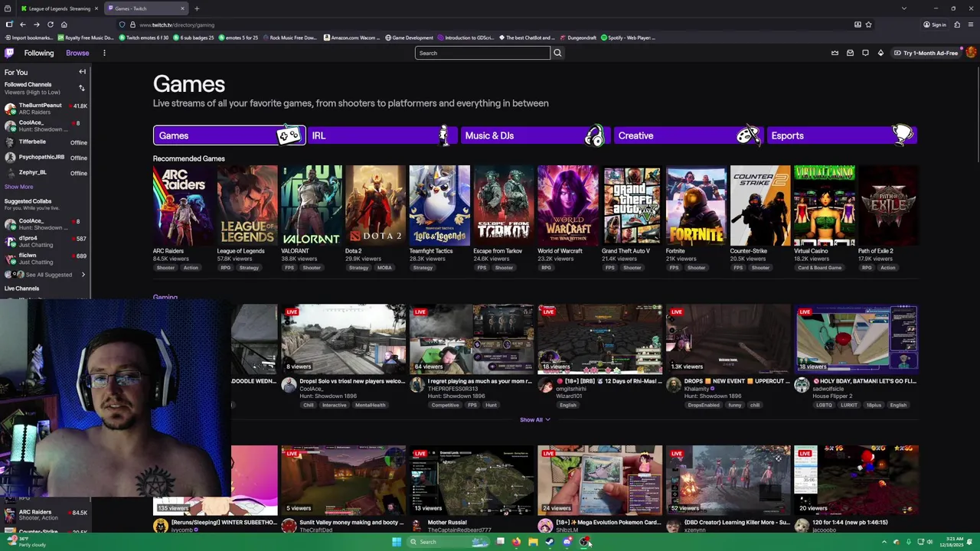Screen dimensions: 980x551
Task: Open the notifications inbox icon
Action: point(850,53)
